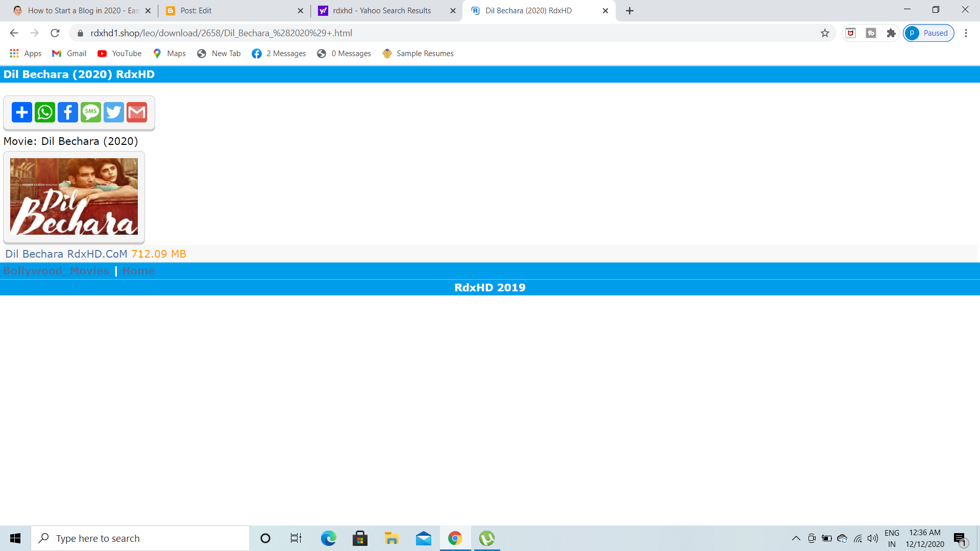Image resolution: width=980 pixels, height=551 pixels.
Task: Reload the current page
Action: pos(55,33)
